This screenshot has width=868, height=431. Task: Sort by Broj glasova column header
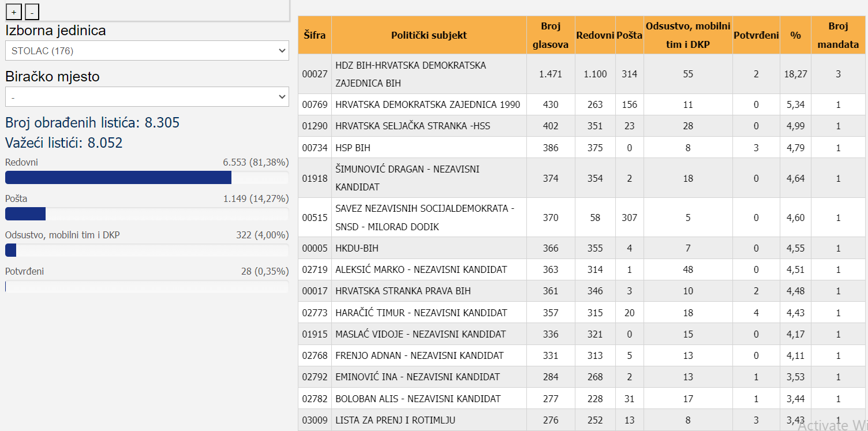(550, 35)
